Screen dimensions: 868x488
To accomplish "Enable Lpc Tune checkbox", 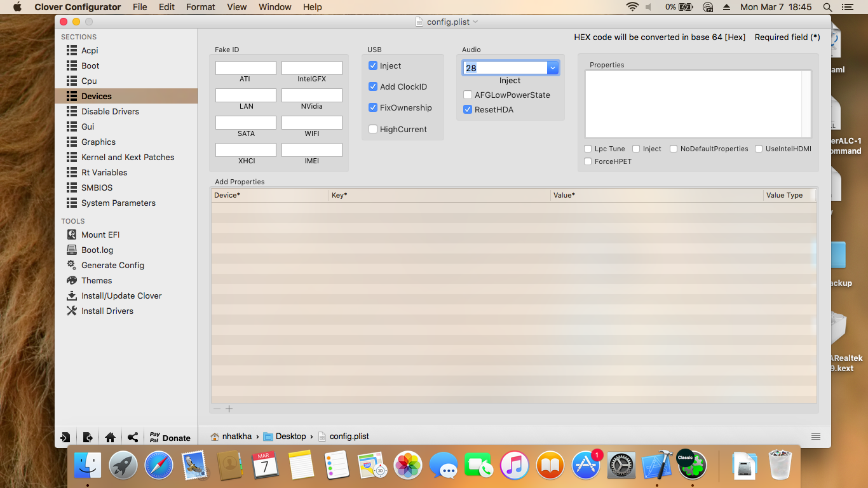I will click(x=588, y=149).
